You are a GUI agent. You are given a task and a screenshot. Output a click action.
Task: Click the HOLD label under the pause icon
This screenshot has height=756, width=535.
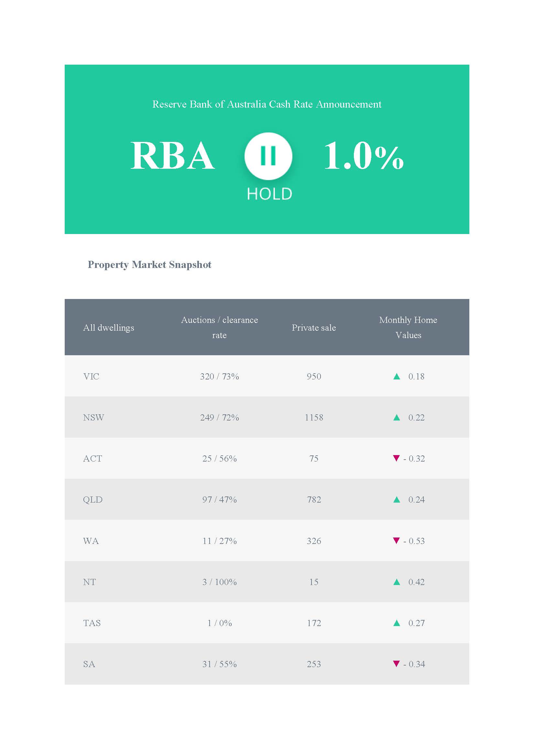[x=269, y=194]
